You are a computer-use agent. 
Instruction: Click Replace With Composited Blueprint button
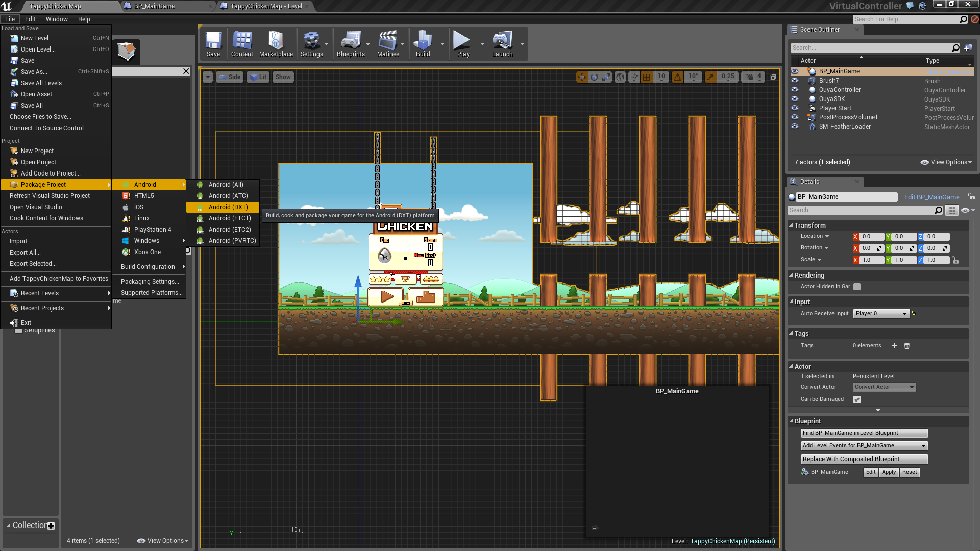pos(864,459)
